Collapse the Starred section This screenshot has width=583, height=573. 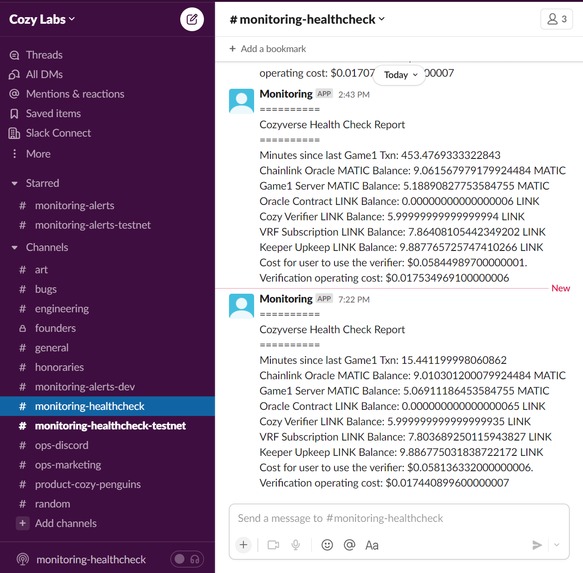point(15,183)
